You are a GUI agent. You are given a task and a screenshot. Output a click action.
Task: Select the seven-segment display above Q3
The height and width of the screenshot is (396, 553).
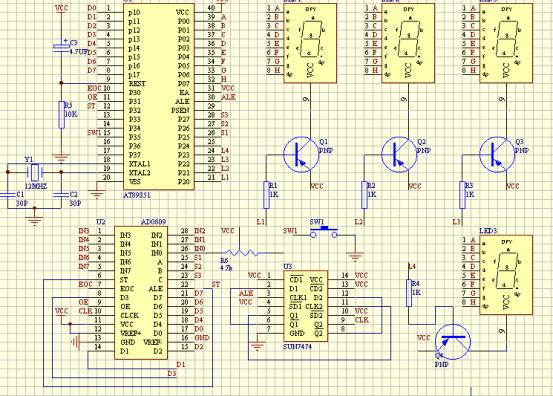(506, 43)
